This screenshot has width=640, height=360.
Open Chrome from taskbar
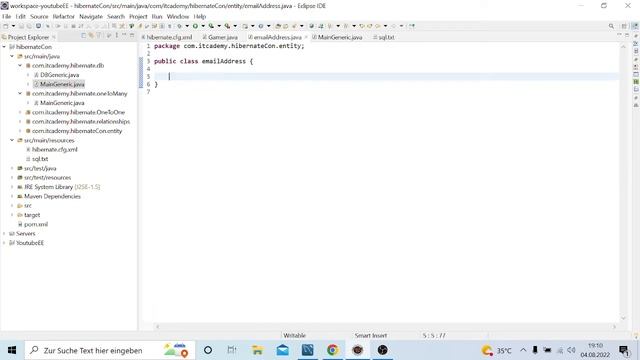333,350
